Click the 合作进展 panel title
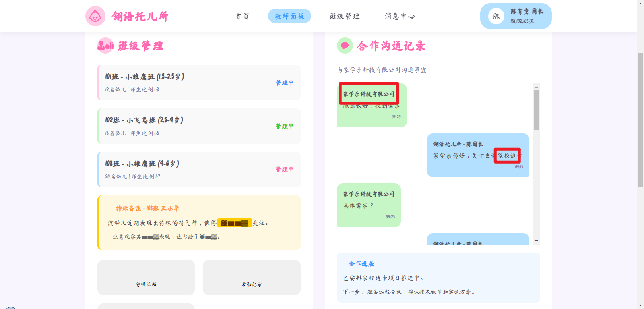This screenshot has height=309, width=644. pyautogui.click(x=361, y=263)
